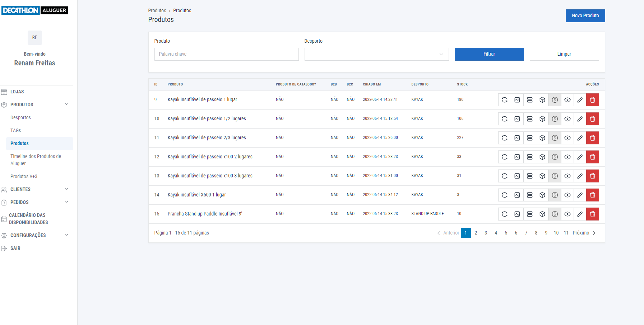644x325 pixels.
Task: Click the Novo Produto button
Action: (585, 15)
